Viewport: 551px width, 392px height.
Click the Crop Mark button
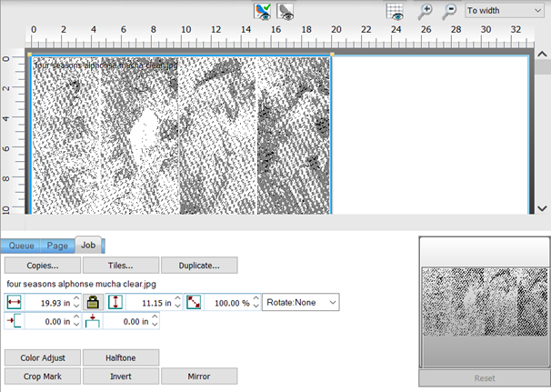tap(43, 377)
